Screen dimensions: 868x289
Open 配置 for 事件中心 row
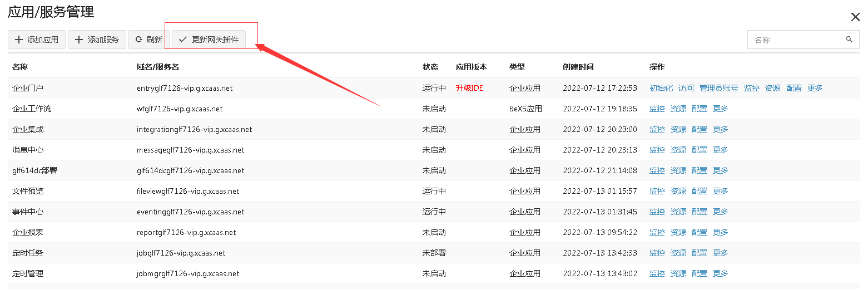tap(699, 212)
